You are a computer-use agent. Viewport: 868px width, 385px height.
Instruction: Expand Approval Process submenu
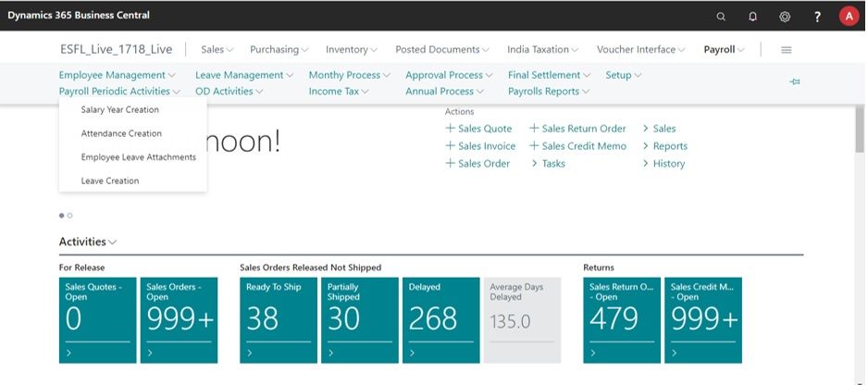449,75
